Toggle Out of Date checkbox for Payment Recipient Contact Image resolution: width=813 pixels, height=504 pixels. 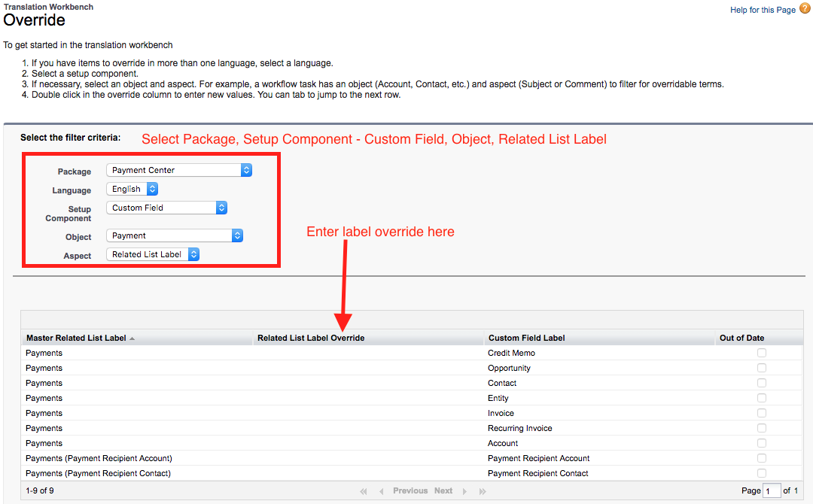tap(761, 473)
